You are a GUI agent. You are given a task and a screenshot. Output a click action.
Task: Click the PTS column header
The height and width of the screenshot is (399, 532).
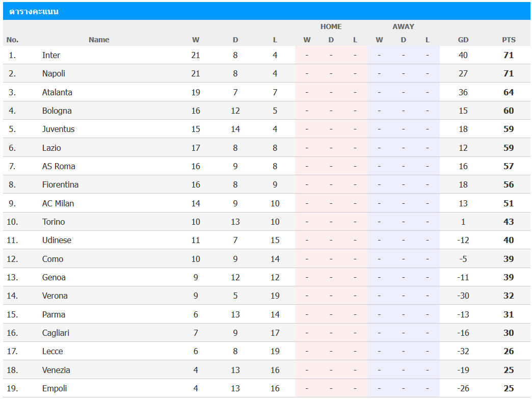[x=509, y=40]
